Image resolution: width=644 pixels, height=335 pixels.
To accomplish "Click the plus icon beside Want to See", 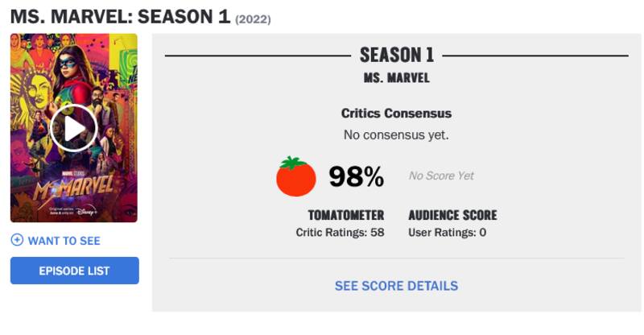I will coord(17,240).
